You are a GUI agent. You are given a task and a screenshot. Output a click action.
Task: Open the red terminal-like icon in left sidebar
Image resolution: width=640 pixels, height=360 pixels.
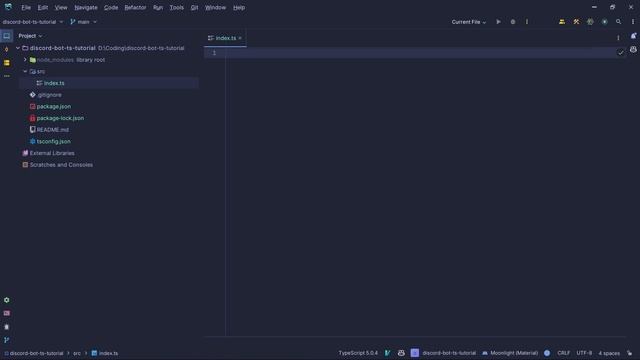pos(7,313)
